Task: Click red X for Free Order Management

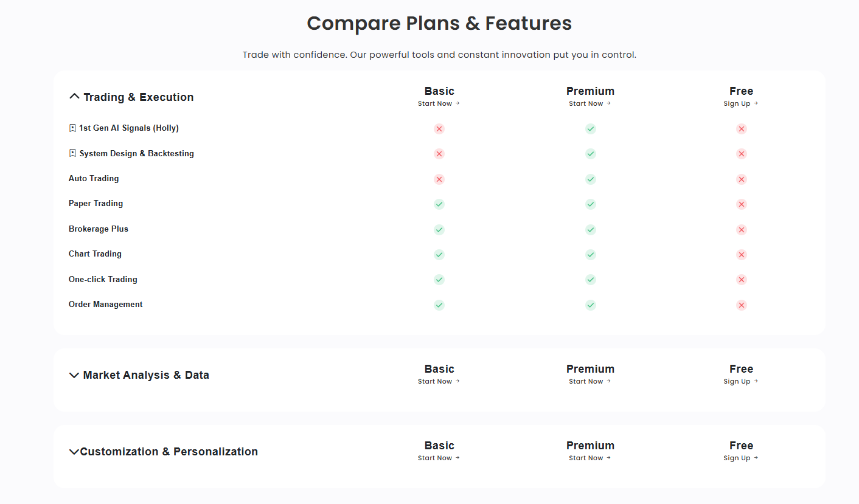Action: click(741, 305)
